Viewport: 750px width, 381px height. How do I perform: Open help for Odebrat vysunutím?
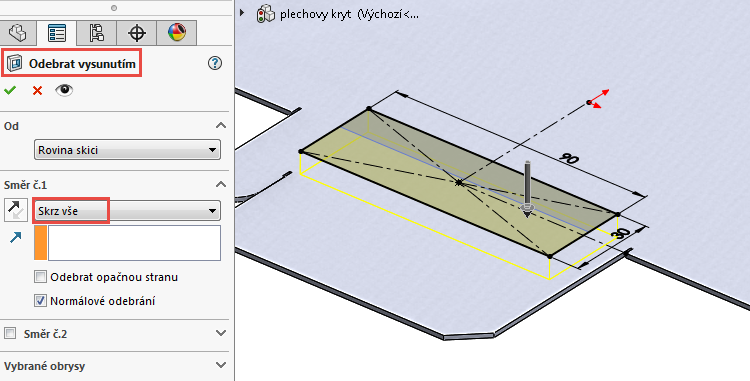coord(215,63)
